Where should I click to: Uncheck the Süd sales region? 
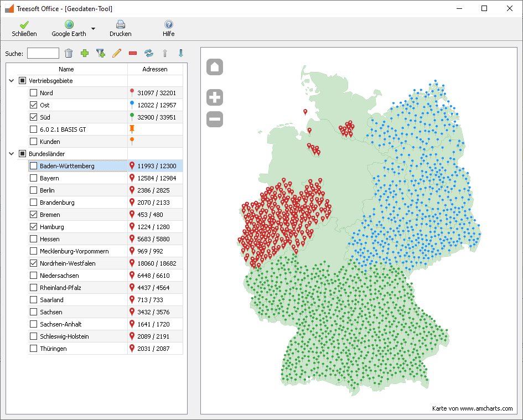click(33, 117)
